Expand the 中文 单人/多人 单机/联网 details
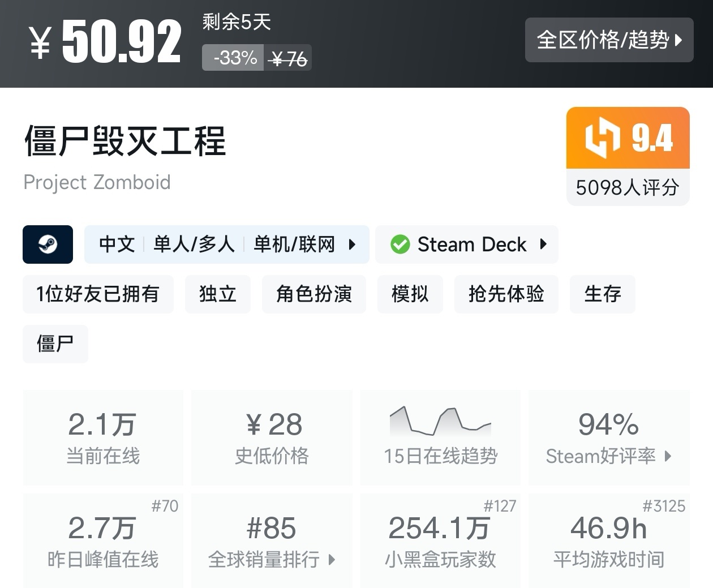 [352, 244]
